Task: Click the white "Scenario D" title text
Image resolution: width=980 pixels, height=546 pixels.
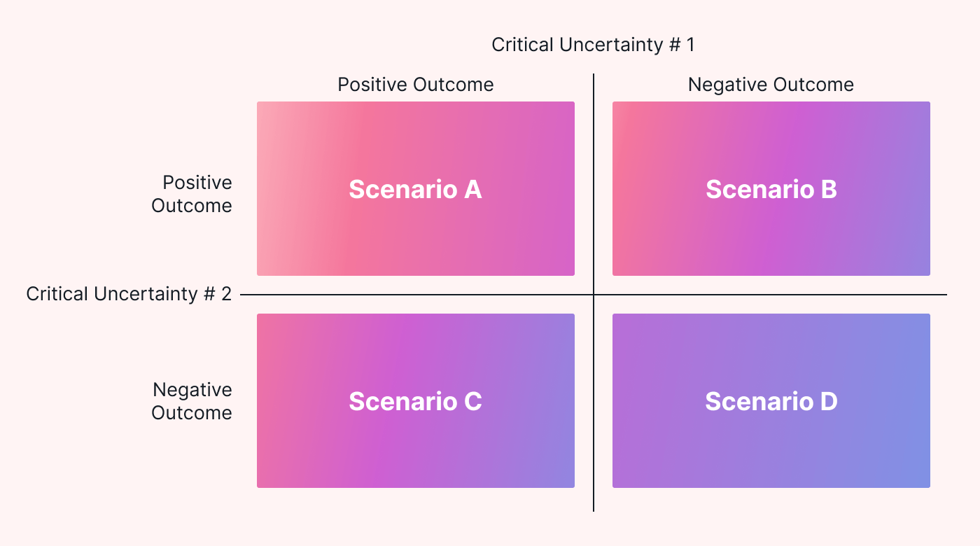Action: 771,401
